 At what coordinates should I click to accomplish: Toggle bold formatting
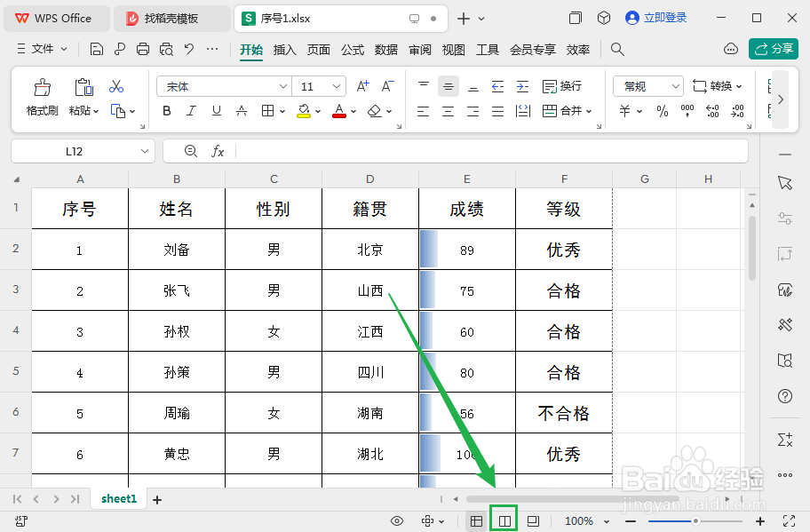click(167, 110)
